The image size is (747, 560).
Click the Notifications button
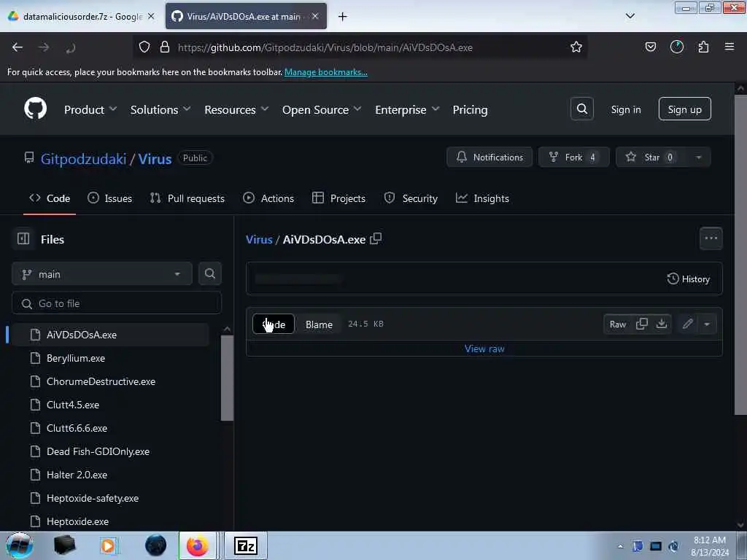(489, 157)
